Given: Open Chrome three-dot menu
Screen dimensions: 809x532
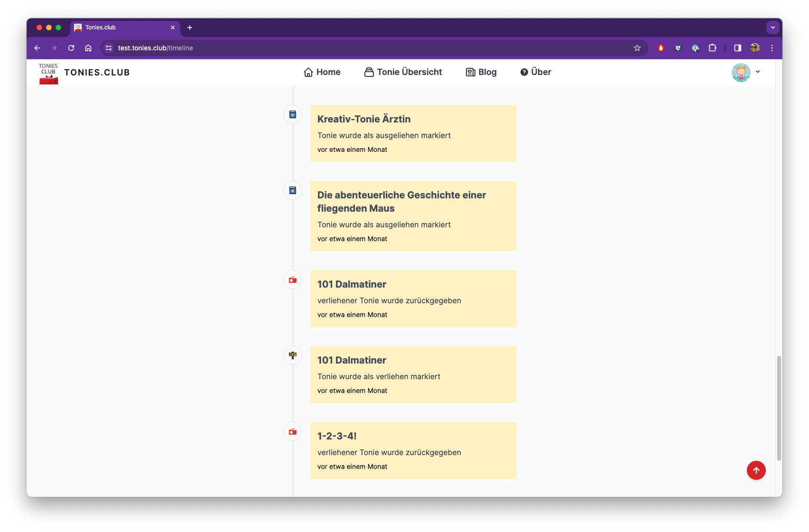Looking at the screenshot, I should (x=772, y=48).
